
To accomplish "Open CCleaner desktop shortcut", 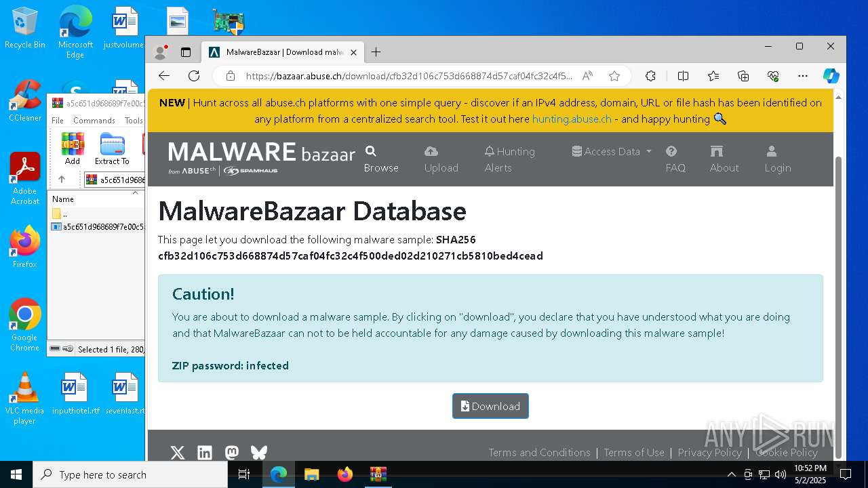I will pyautogui.click(x=25, y=101).
